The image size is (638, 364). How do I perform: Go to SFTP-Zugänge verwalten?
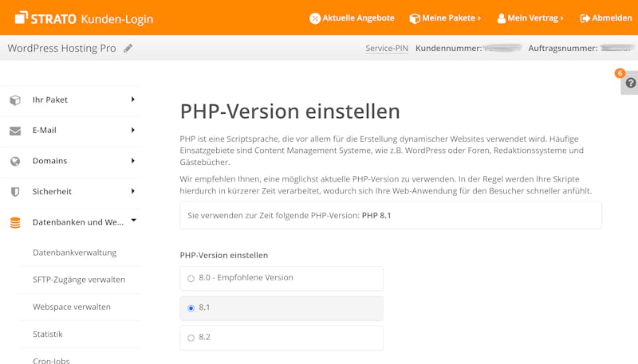[79, 280]
